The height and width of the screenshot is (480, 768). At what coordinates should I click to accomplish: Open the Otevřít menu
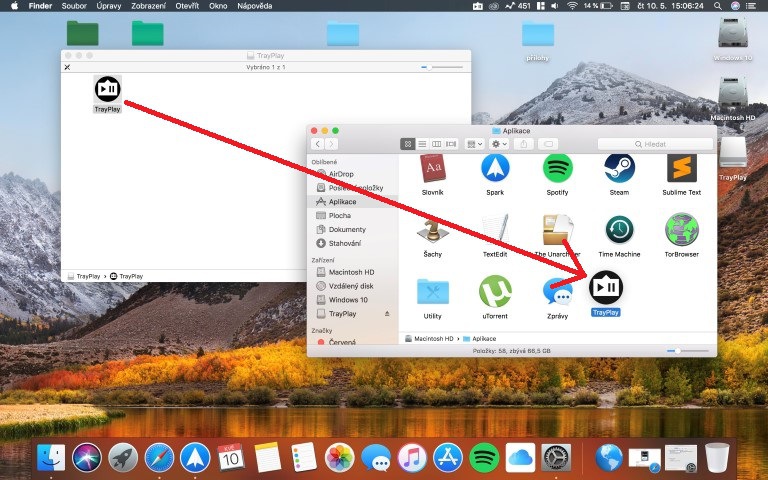(187, 6)
